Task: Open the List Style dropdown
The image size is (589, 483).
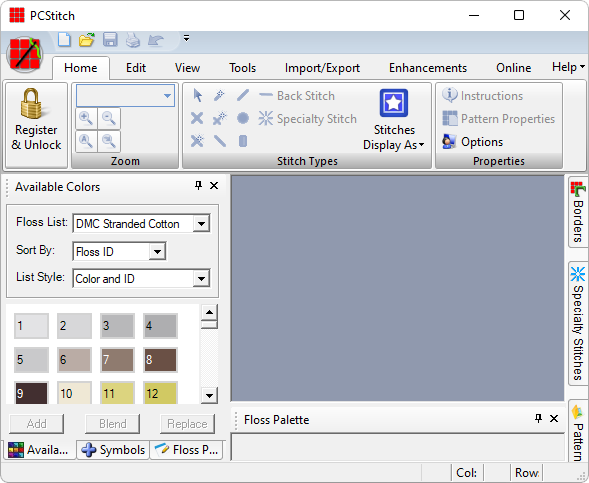Action: pos(202,279)
